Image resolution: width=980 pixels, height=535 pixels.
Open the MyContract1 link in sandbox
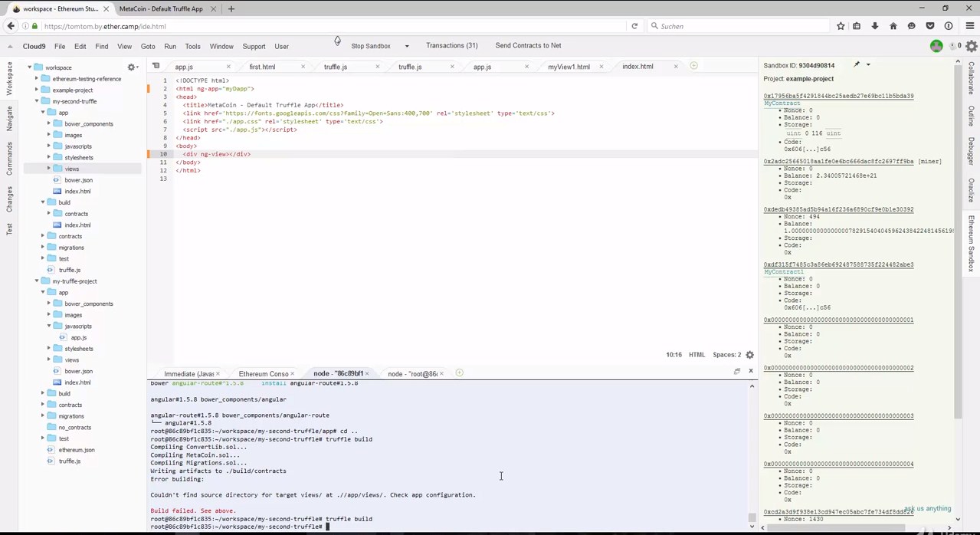pyautogui.click(x=783, y=272)
